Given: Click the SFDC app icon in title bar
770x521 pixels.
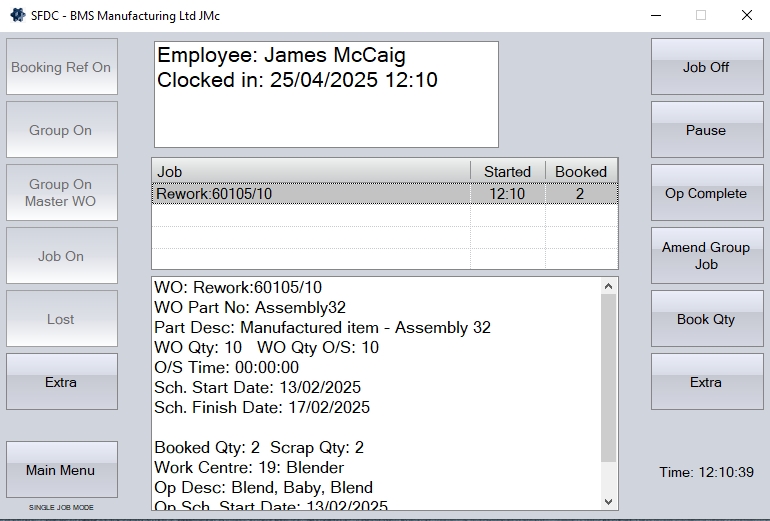Looking at the screenshot, I should pos(15,15).
